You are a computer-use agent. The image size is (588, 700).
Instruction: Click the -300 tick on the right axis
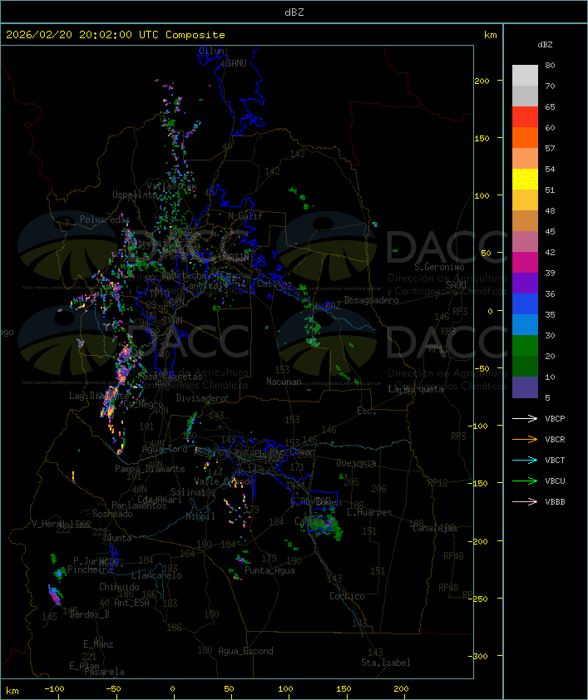(480, 656)
